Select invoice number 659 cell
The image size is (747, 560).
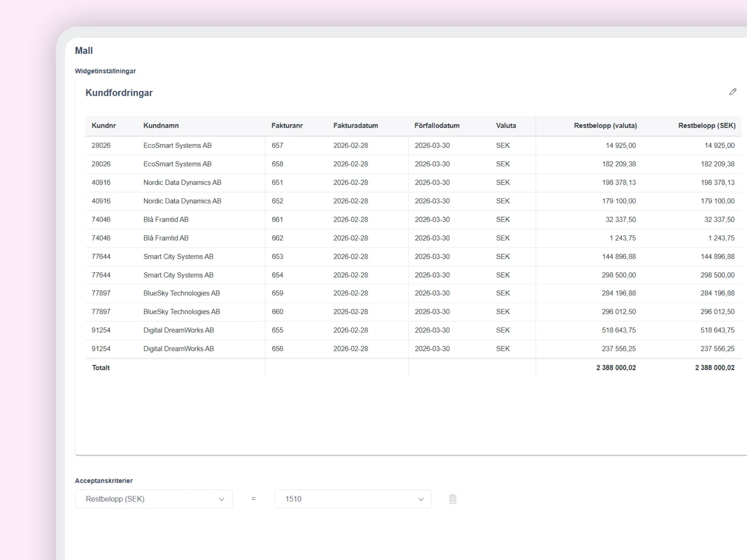(278, 293)
